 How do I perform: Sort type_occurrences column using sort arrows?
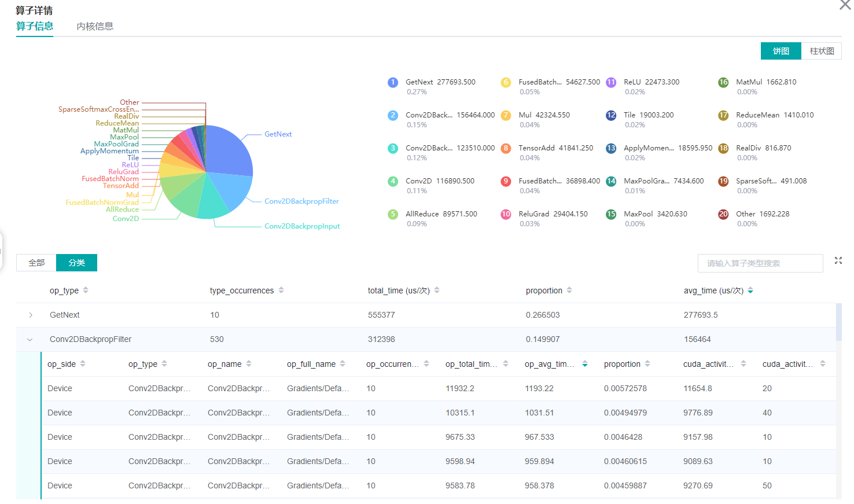(281, 290)
